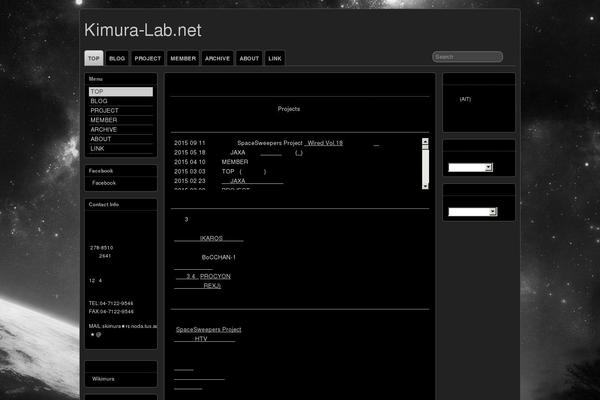This screenshot has height=400, width=600.
Task: Click the news list scroll up arrow
Action: click(425, 141)
